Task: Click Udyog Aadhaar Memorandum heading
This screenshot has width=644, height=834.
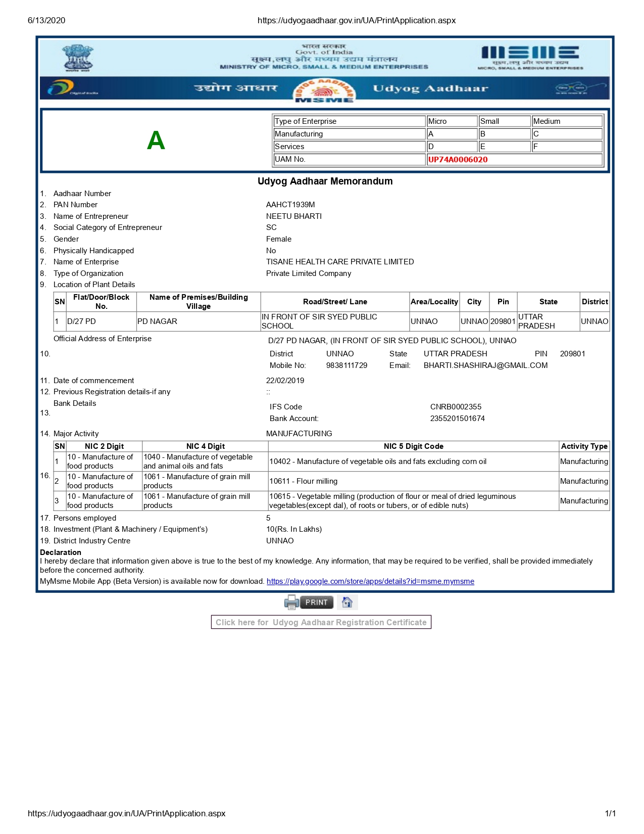Action: pyautogui.click(x=325, y=181)
